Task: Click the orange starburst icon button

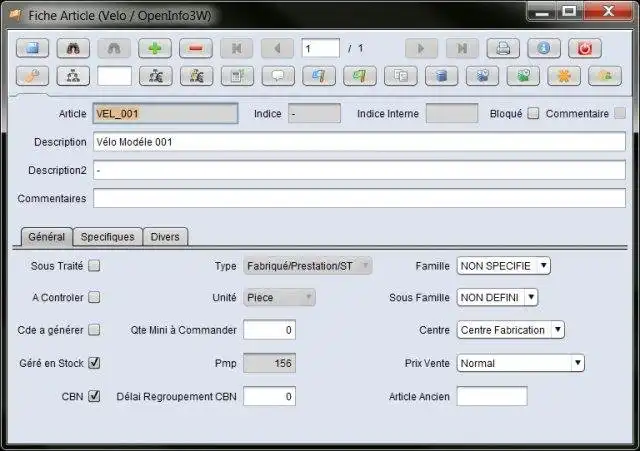Action: click(564, 76)
